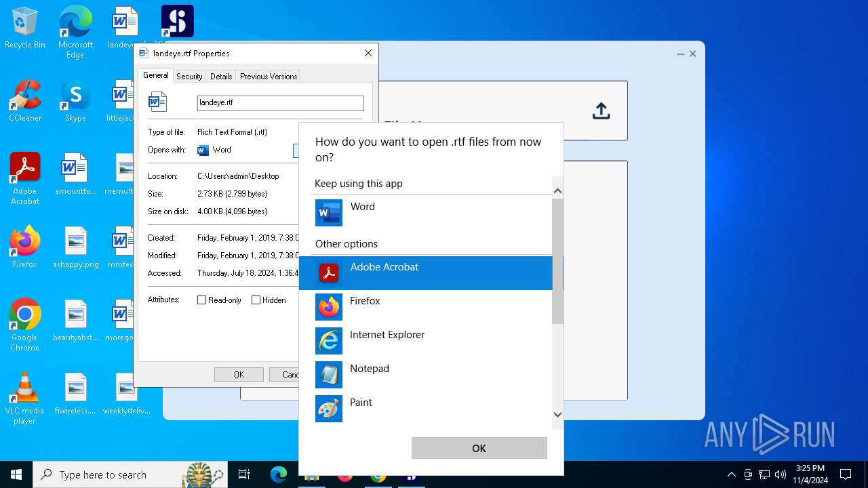The width and height of the screenshot is (868, 488).
Task: Show hidden system tray icons
Action: tap(731, 474)
